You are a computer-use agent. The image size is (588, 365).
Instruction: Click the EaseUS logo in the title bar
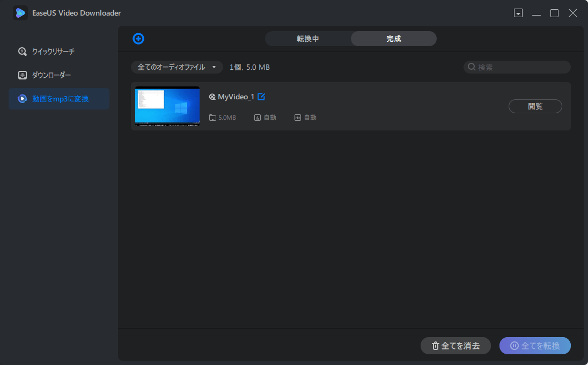point(20,12)
